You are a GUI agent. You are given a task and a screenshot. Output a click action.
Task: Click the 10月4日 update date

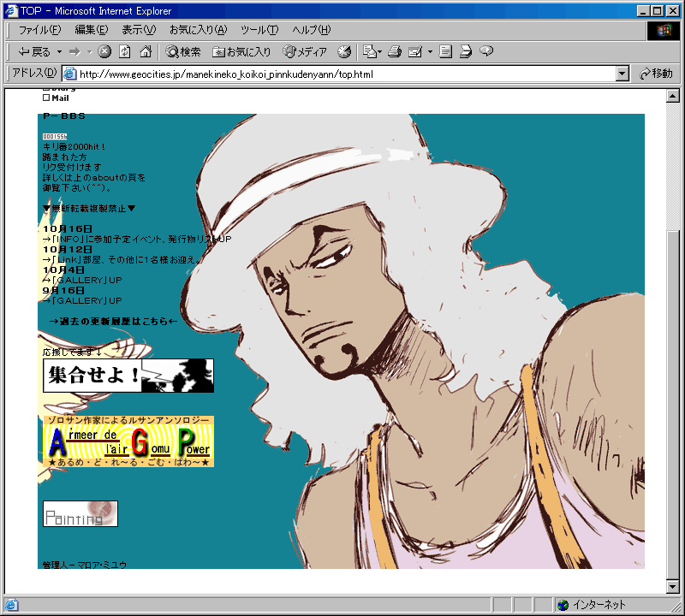point(63,269)
